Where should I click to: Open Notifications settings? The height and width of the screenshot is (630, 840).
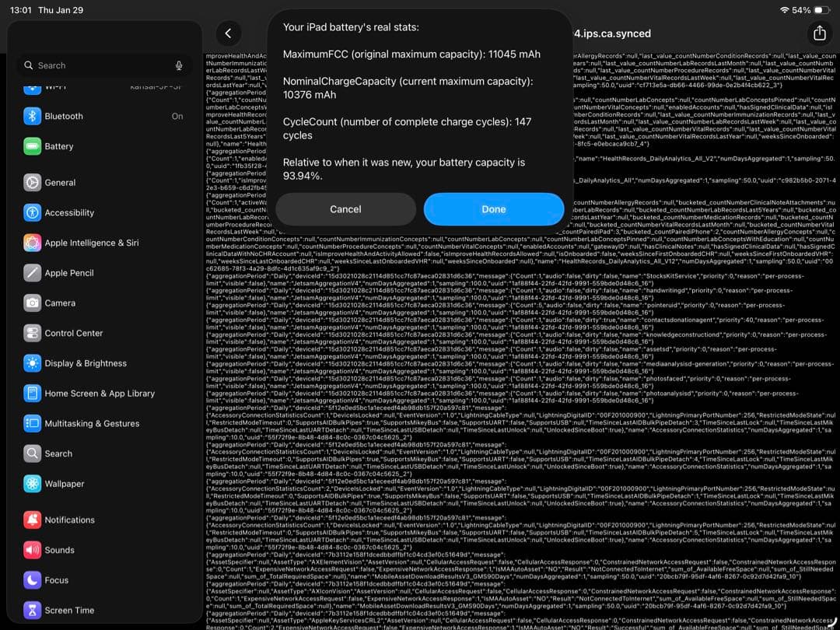pyautogui.click(x=69, y=520)
